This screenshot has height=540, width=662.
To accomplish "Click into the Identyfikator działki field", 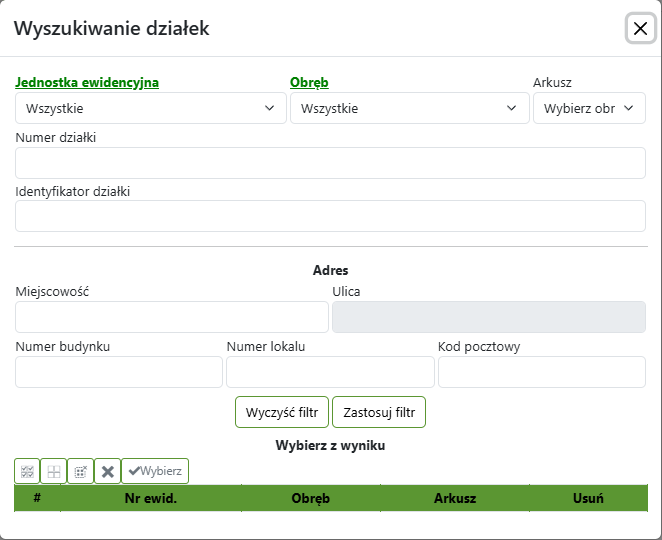I will point(330,216).
